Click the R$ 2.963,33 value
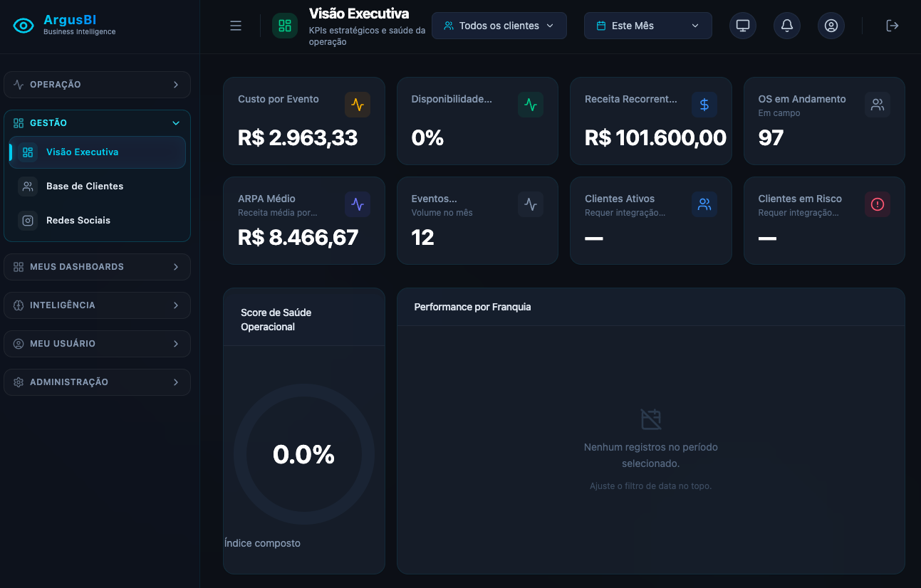 (298, 137)
